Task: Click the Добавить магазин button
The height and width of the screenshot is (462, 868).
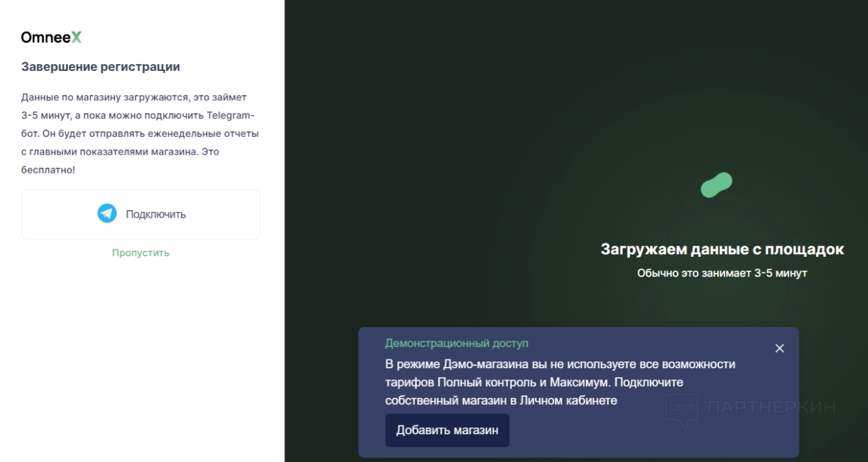Action: [447, 430]
